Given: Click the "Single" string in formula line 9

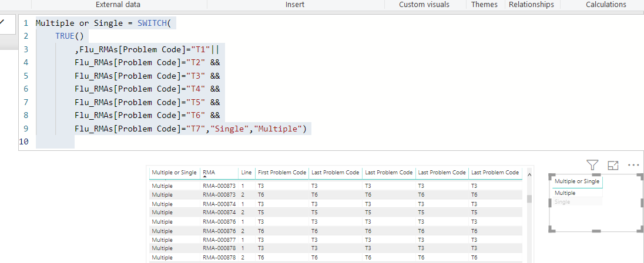Looking at the screenshot, I should click(x=230, y=129).
